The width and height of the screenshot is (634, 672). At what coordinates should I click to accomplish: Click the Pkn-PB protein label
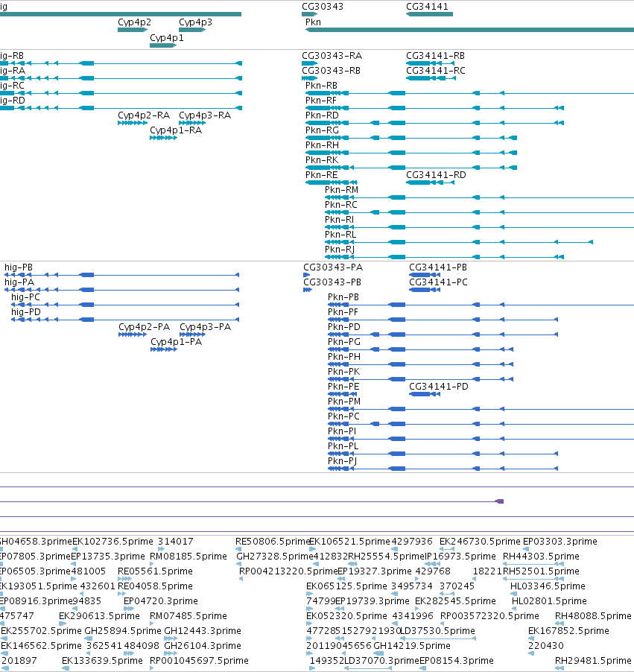[x=343, y=297]
